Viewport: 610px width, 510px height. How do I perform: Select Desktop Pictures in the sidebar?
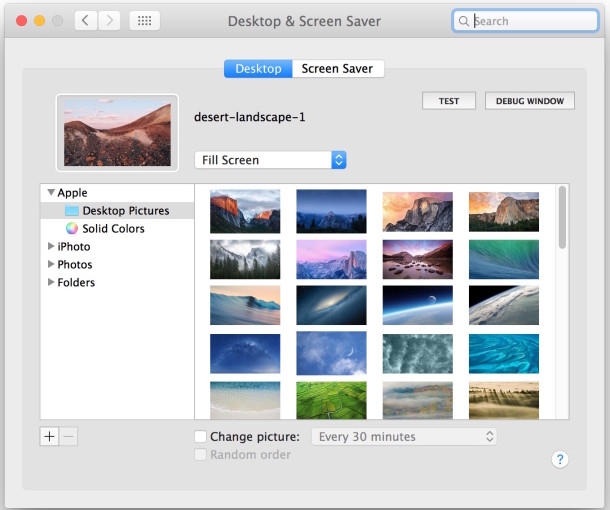coord(117,210)
